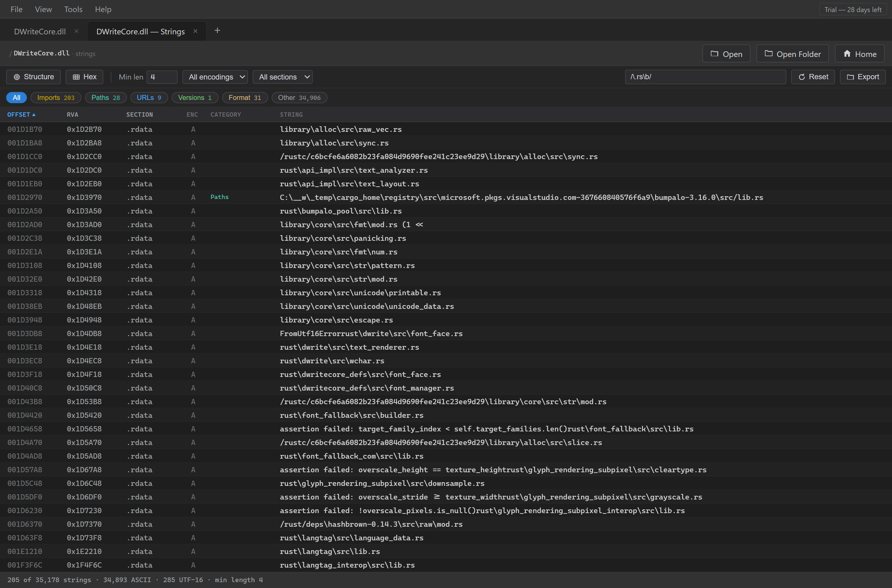This screenshot has width=892, height=588.
Task: Open the Help menu
Action: (x=103, y=9)
